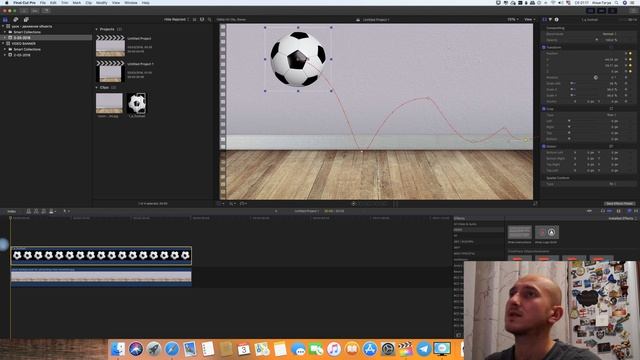640x360 pixels.
Task: Open the Background Tasks toolbar icon
Action: [x=46, y=11]
